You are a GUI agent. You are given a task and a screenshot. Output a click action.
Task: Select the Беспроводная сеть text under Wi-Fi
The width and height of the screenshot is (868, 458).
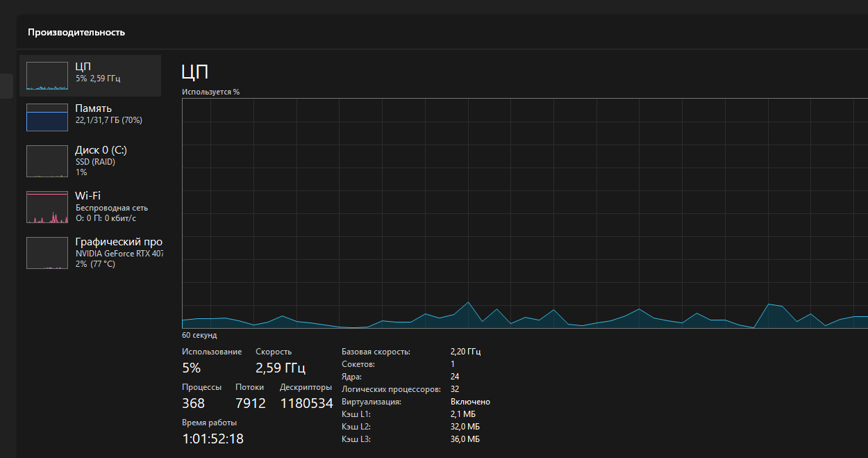(x=111, y=208)
